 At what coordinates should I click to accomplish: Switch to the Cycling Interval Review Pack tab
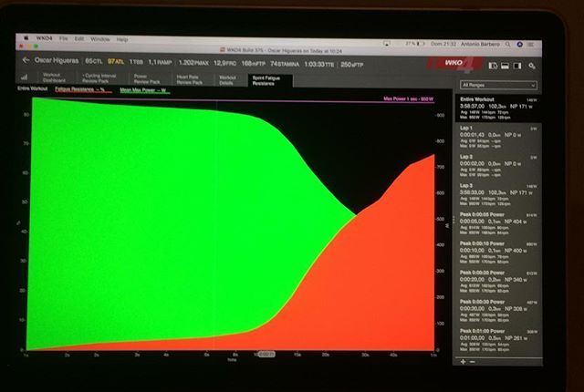[99, 78]
